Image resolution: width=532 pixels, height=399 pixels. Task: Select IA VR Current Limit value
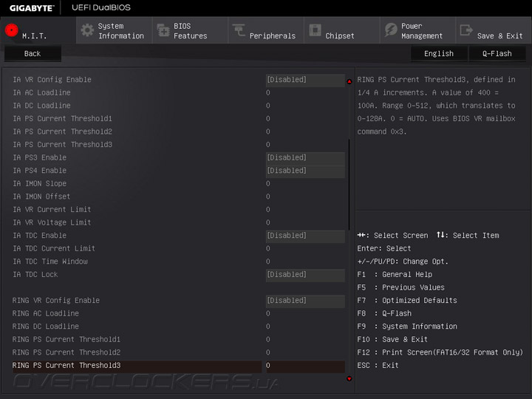[x=268, y=210]
